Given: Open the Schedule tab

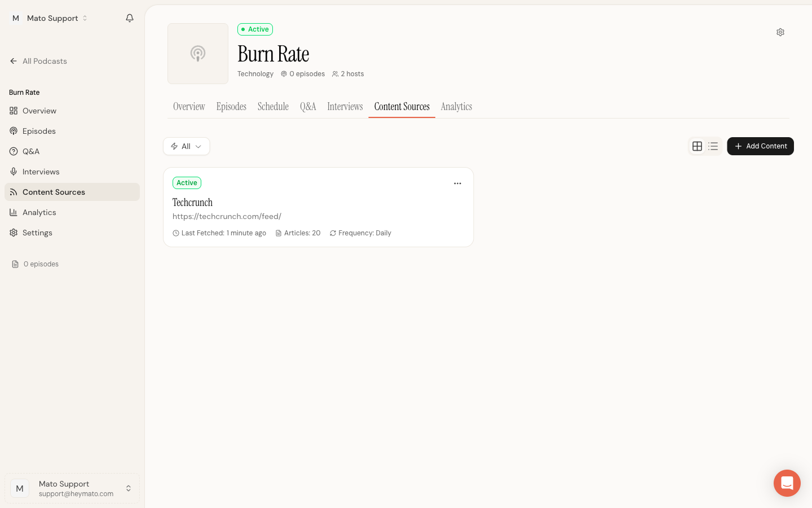Looking at the screenshot, I should [x=273, y=107].
